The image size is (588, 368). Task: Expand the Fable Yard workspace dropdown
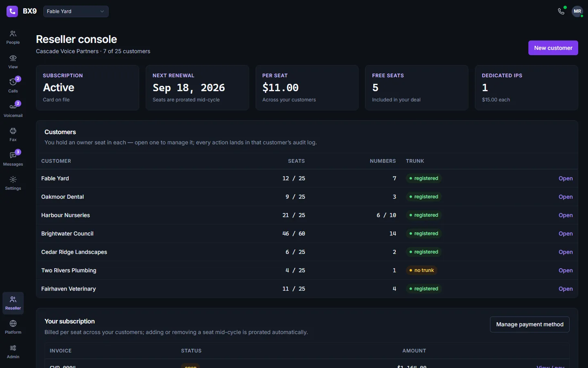point(76,11)
